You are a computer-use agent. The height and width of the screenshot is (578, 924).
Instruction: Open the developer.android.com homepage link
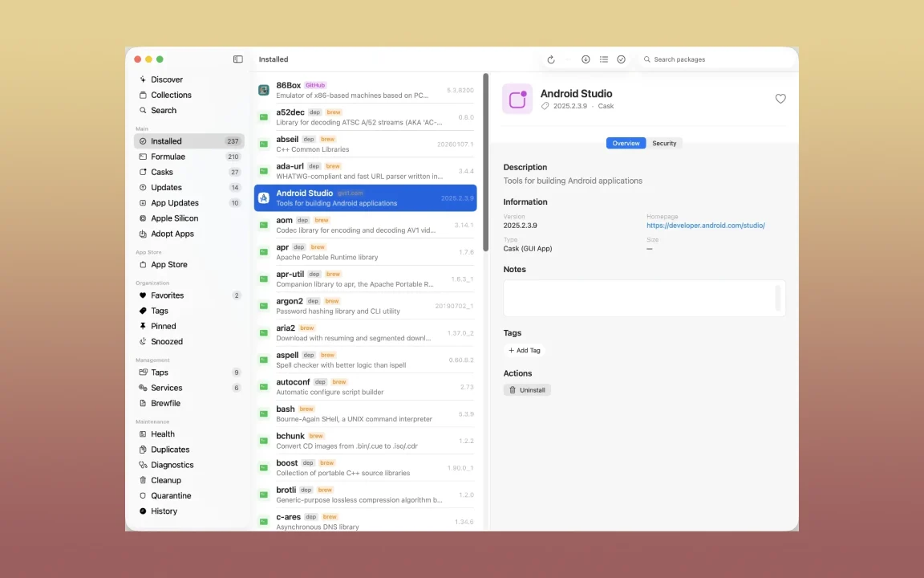(705, 226)
